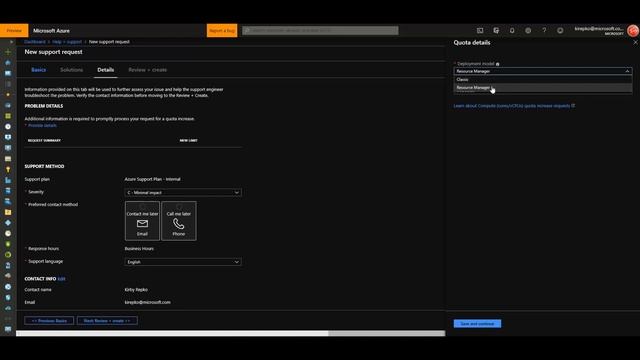Click the account email text in header
This screenshot has width=640, height=360.
pyautogui.click(x=599, y=29)
